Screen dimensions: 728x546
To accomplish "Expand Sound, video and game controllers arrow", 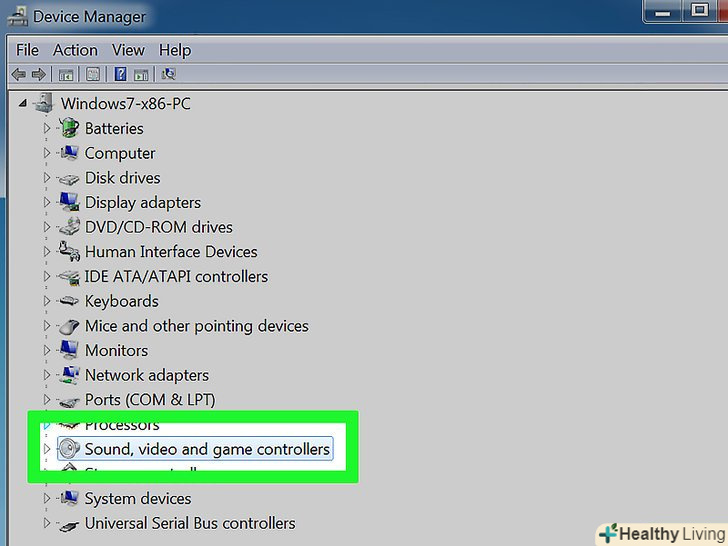I will (46, 448).
